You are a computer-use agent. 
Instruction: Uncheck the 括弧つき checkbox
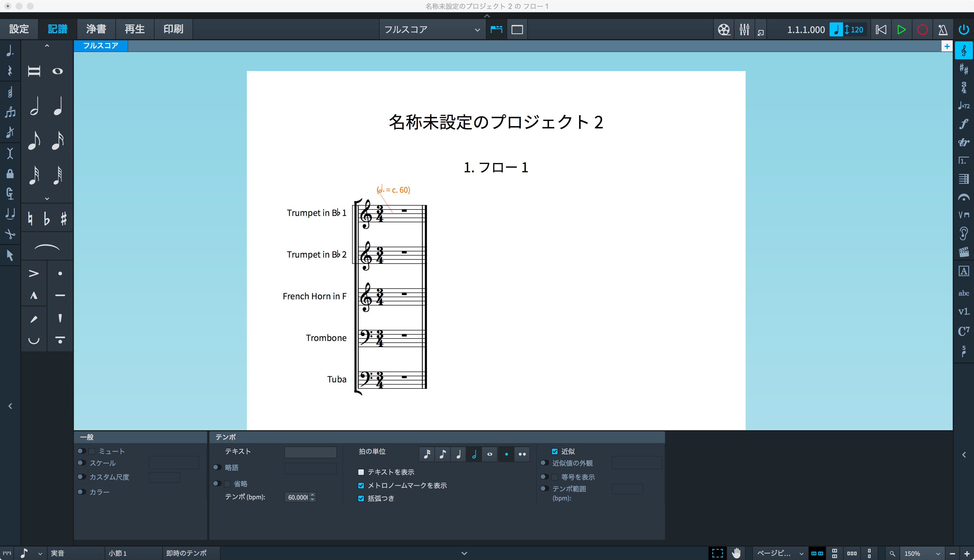(361, 498)
